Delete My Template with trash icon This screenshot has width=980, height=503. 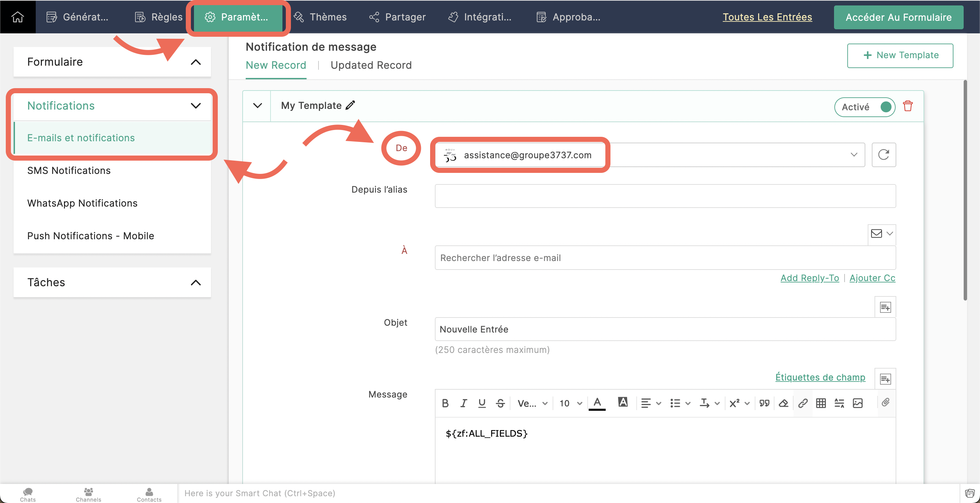(x=908, y=106)
